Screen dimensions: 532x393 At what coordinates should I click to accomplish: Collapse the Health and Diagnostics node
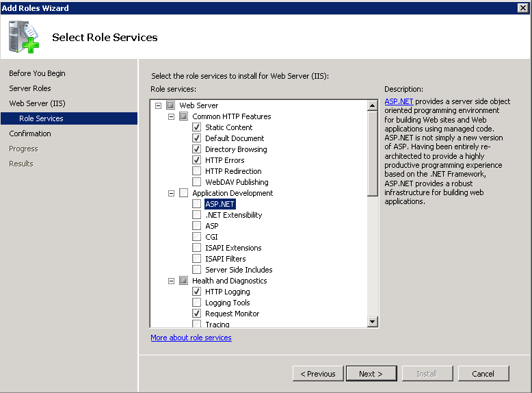click(x=172, y=281)
